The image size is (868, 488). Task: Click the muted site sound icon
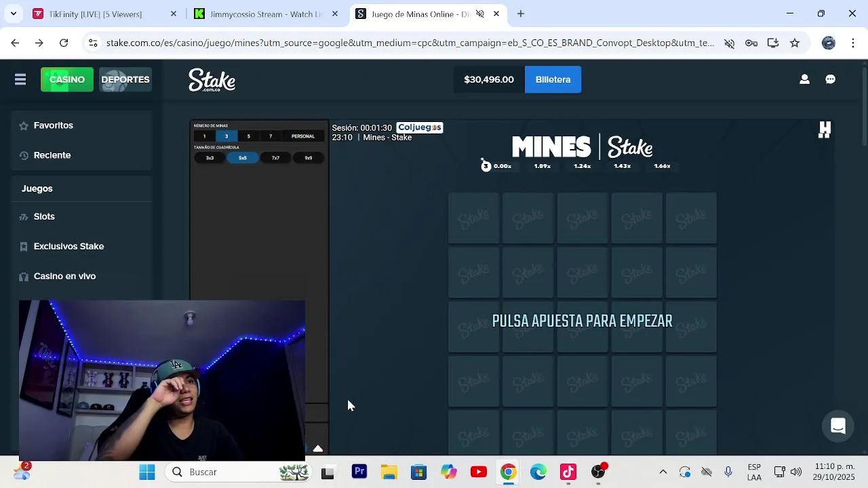click(x=729, y=43)
